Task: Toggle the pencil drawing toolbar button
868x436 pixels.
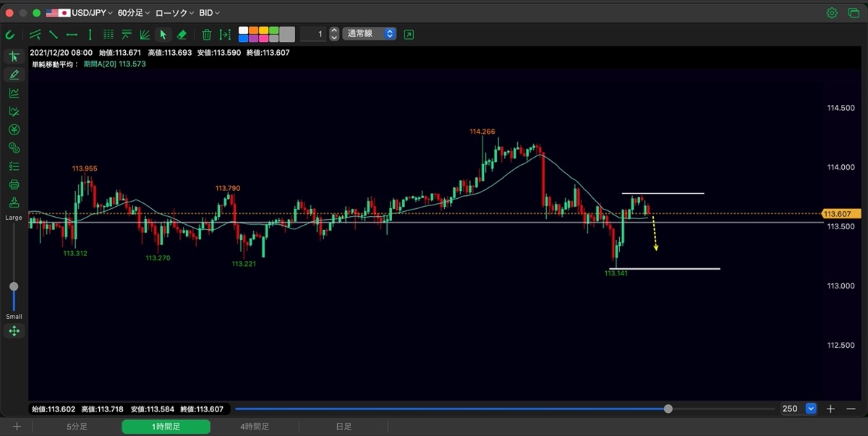Action: [x=14, y=74]
